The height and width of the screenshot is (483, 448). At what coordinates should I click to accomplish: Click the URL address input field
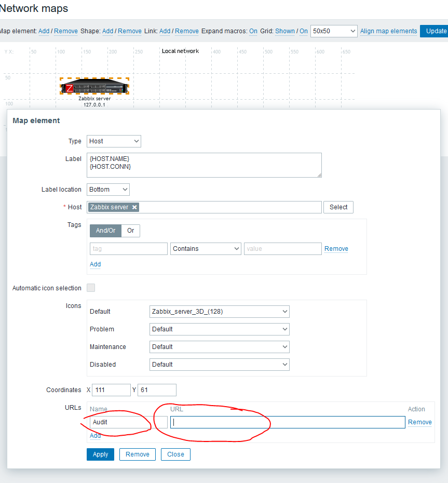288,422
